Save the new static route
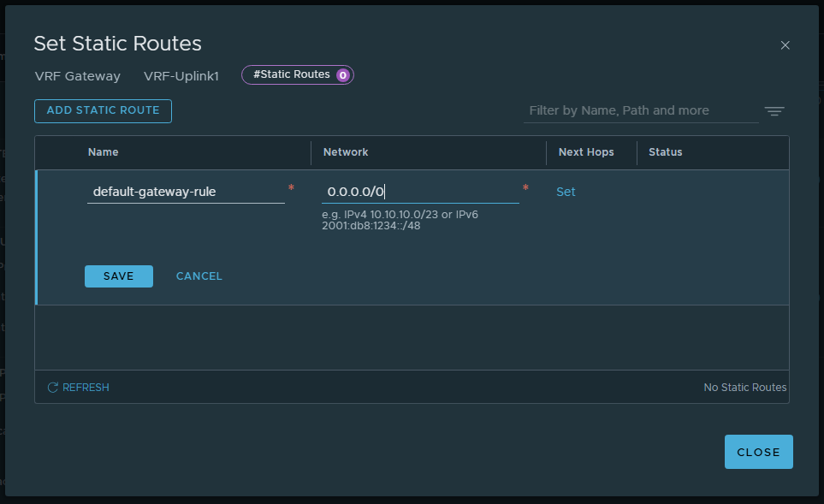 (x=119, y=276)
